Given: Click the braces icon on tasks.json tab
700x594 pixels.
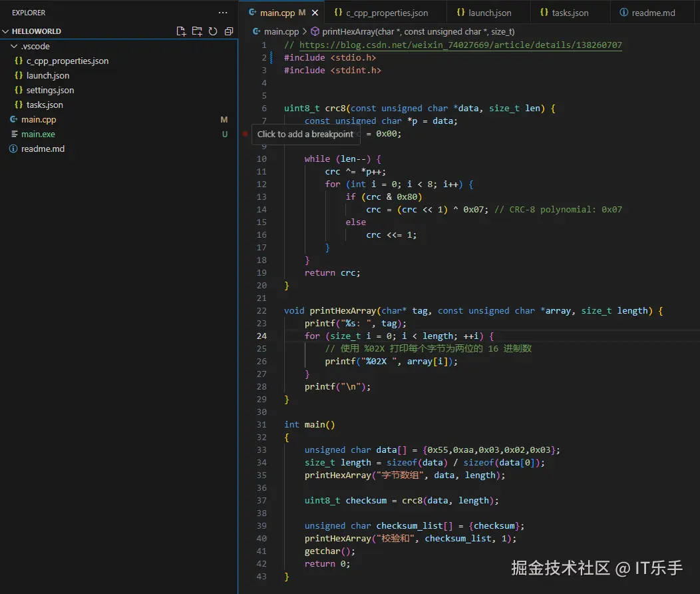Looking at the screenshot, I should [544, 13].
